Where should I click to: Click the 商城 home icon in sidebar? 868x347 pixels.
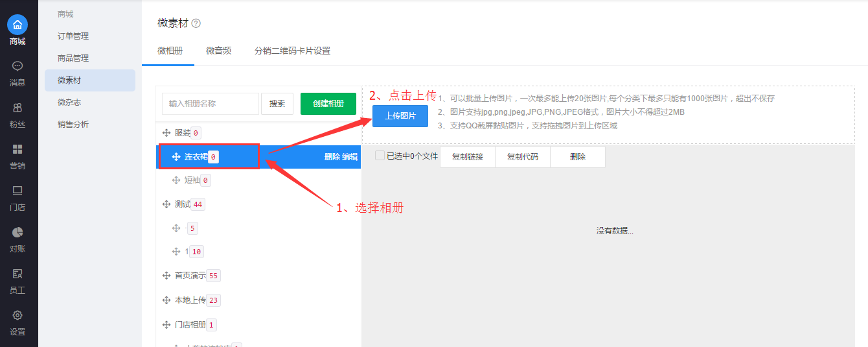coord(17,25)
